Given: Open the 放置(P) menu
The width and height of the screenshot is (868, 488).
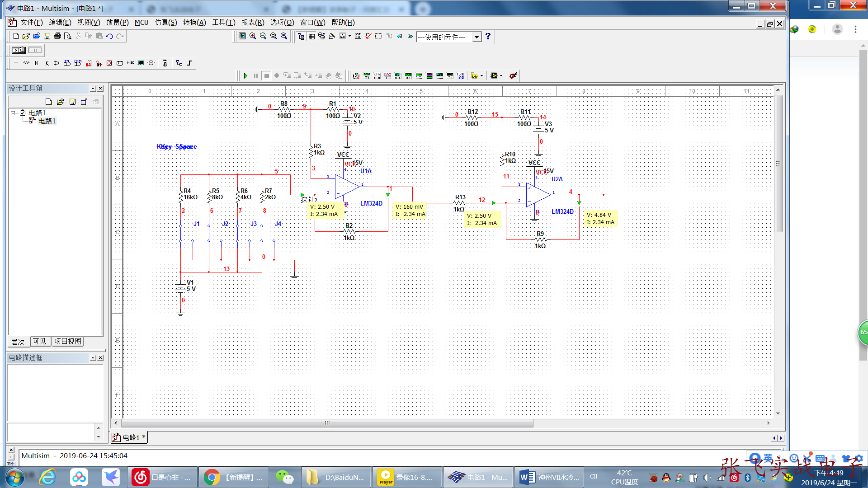Looking at the screenshot, I should pos(118,22).
